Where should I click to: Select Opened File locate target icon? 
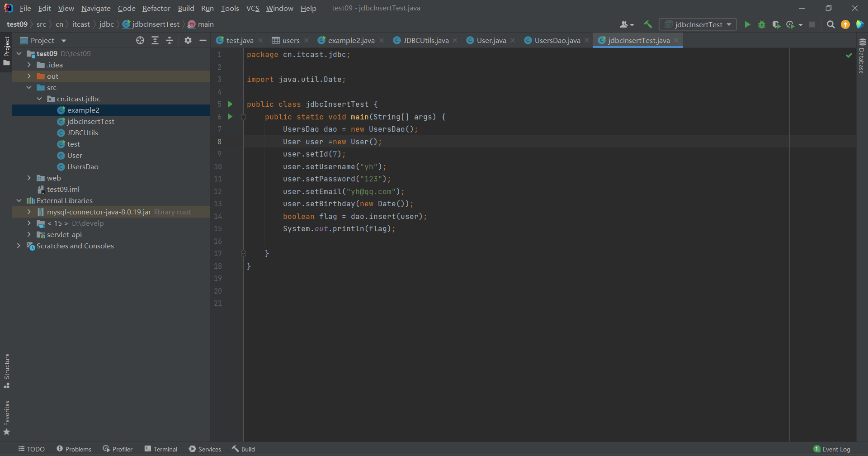pyautogui.click(x=140, y=40)
